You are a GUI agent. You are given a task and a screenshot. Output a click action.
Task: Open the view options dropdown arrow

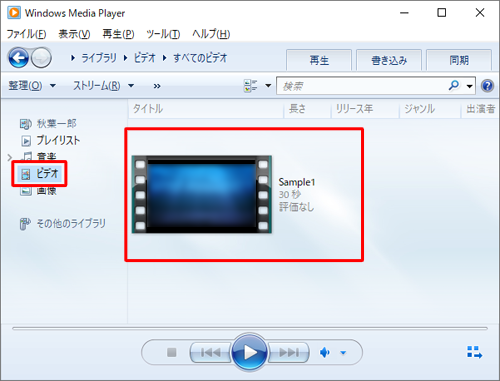(268, 86)
